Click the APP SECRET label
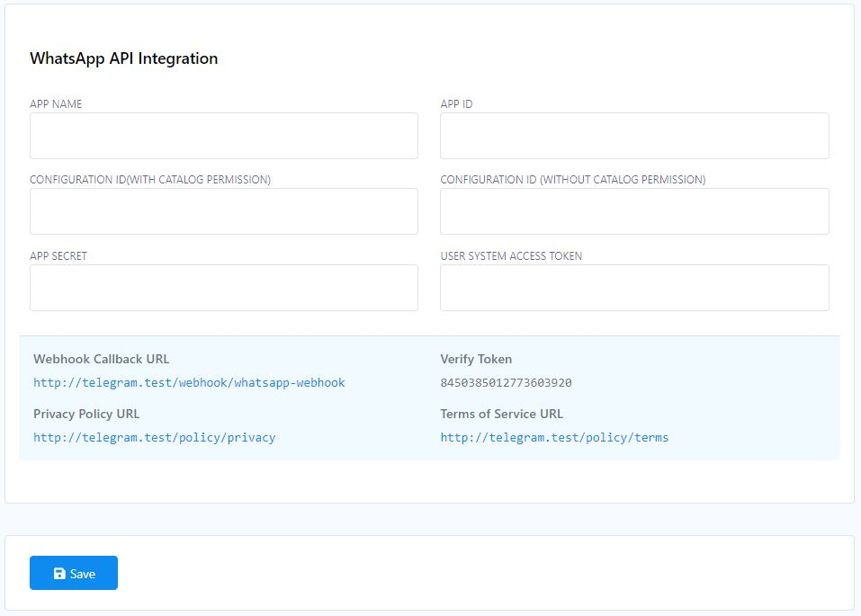861x616 pixels. tap(58, 256)
